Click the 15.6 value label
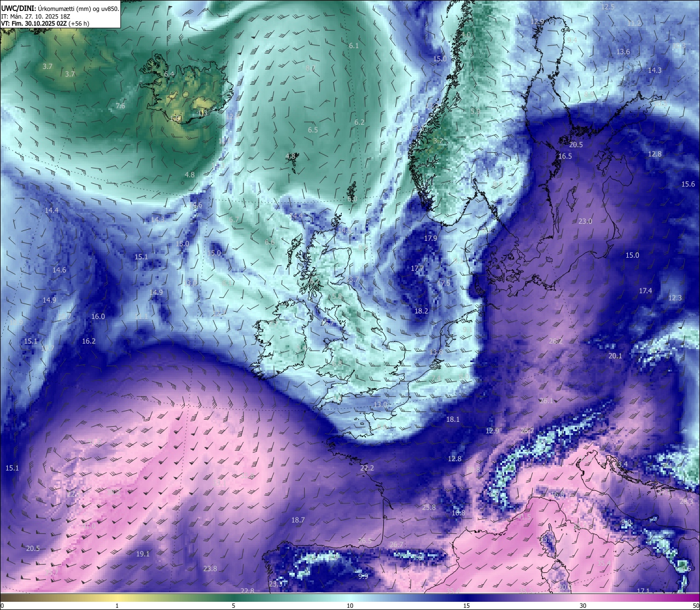Screen dimensions: 700x610 [x=688, y=184]
